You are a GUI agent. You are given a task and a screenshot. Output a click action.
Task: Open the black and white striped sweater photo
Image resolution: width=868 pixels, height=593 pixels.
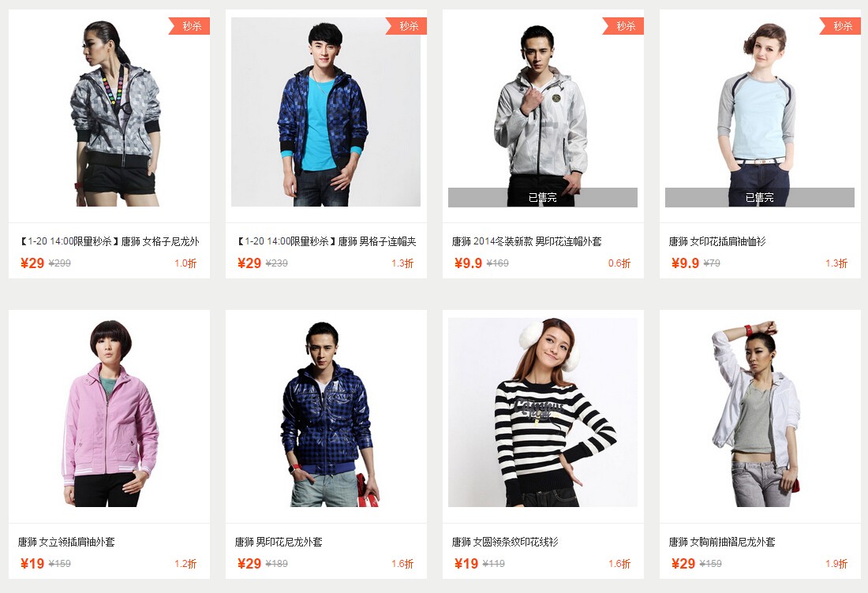[x=543, y=412]
